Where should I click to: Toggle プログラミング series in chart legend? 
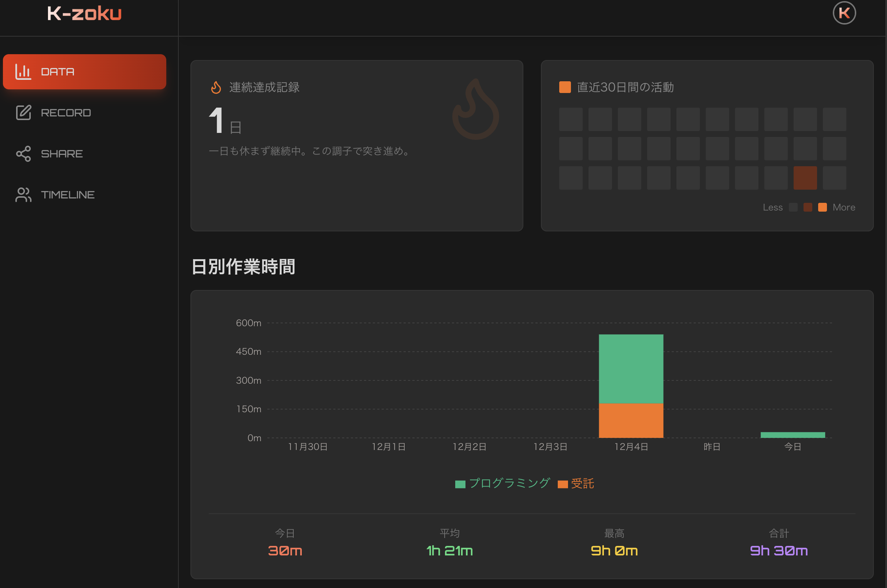[502, 483]
